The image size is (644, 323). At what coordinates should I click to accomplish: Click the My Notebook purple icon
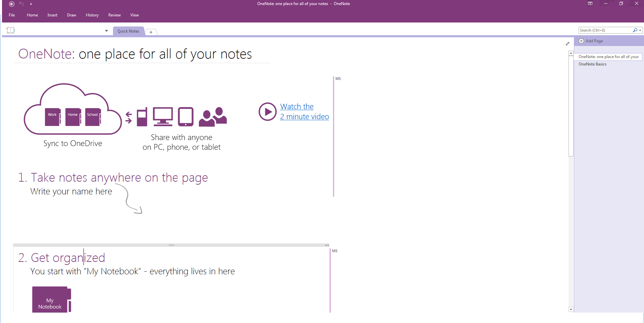click(51, 300)
